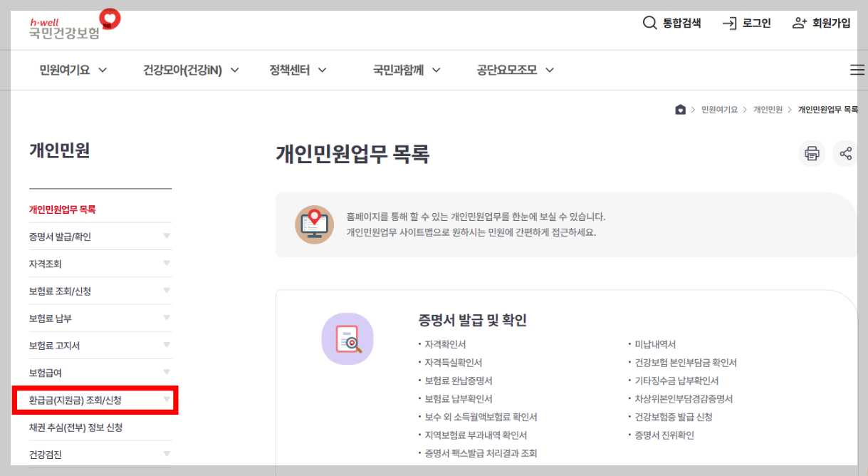Click 정책센터 dropdown chevron
This screenshot has width=868, height=476.
pos(322,71)
